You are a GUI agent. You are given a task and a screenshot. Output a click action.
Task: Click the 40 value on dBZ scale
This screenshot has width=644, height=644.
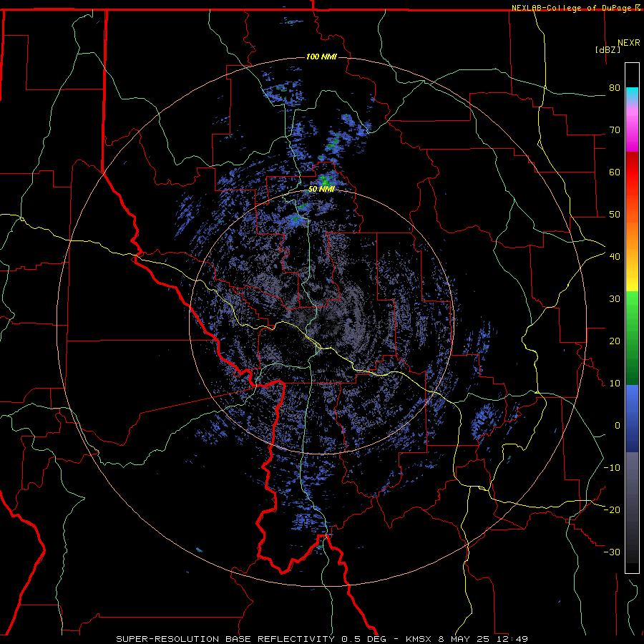click(x=615, y=257)
